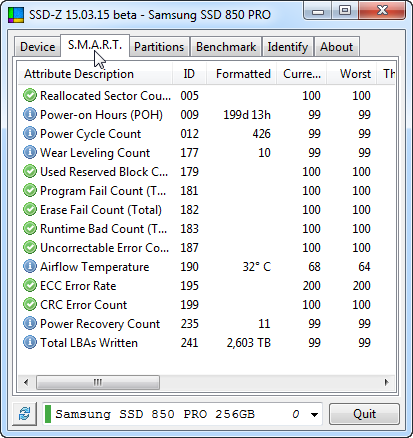
Task: Click the info icon for Power Cycle Count
Action: [30, 134]
